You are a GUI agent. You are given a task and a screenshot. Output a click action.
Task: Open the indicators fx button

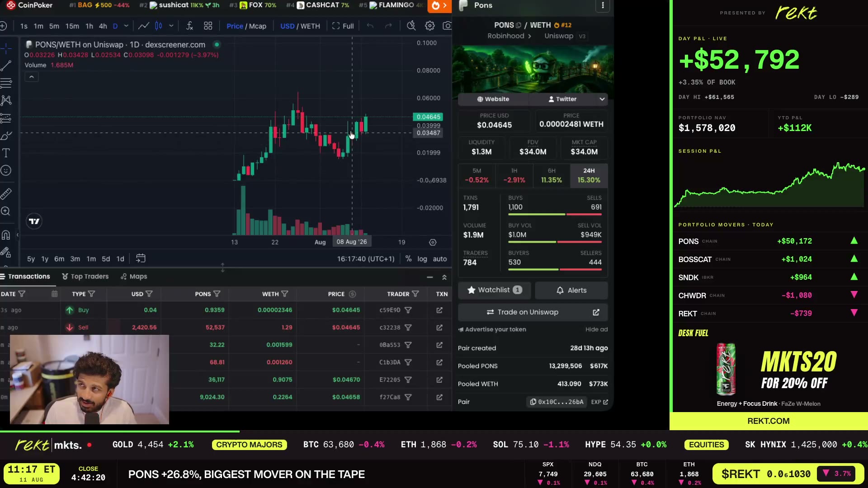(189, 26)
